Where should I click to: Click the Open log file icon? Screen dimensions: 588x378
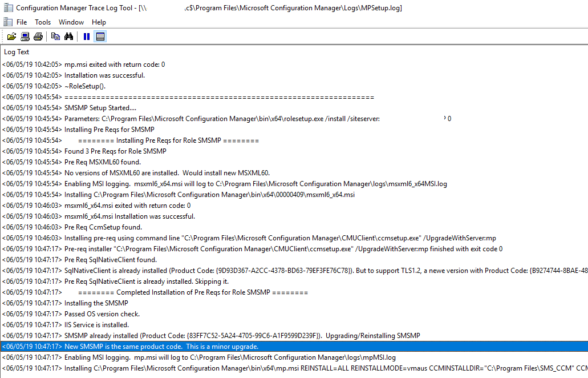[x=11, y=37]
